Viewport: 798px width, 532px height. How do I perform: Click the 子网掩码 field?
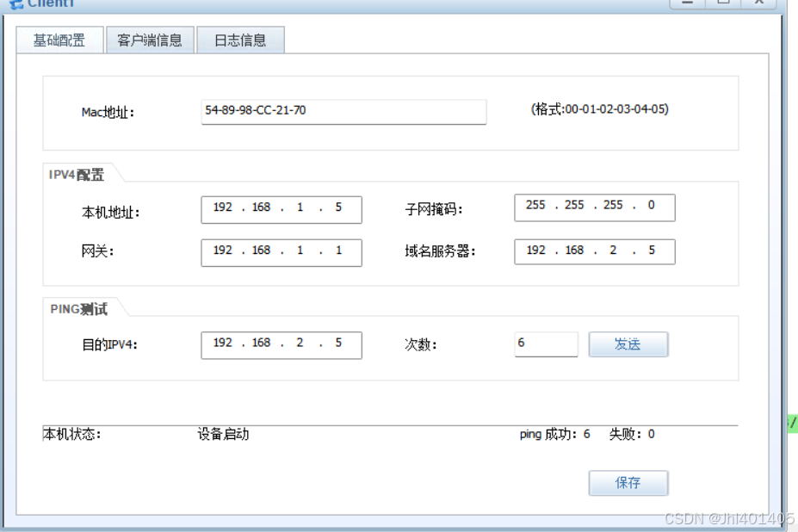[595, 207]
